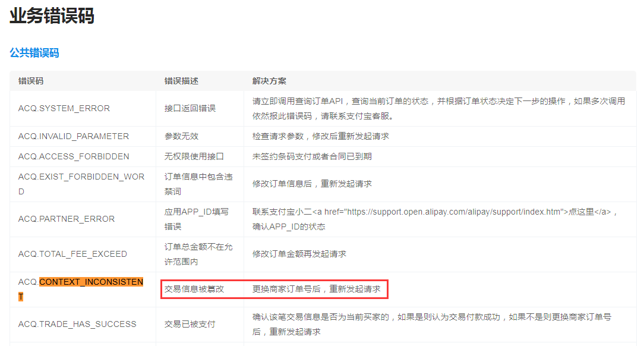Click the 公共错误码 section heading link
Screen dimensions: 644x346
point(34,52)
